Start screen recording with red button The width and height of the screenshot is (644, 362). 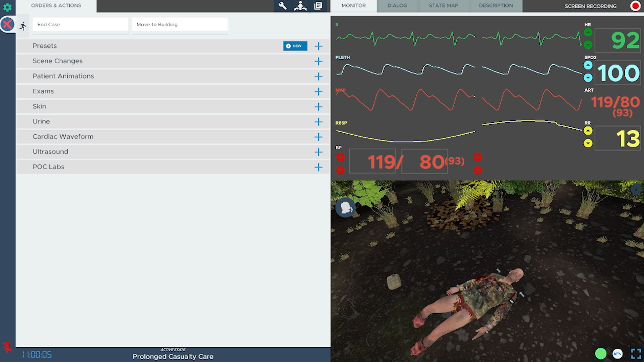635,6
